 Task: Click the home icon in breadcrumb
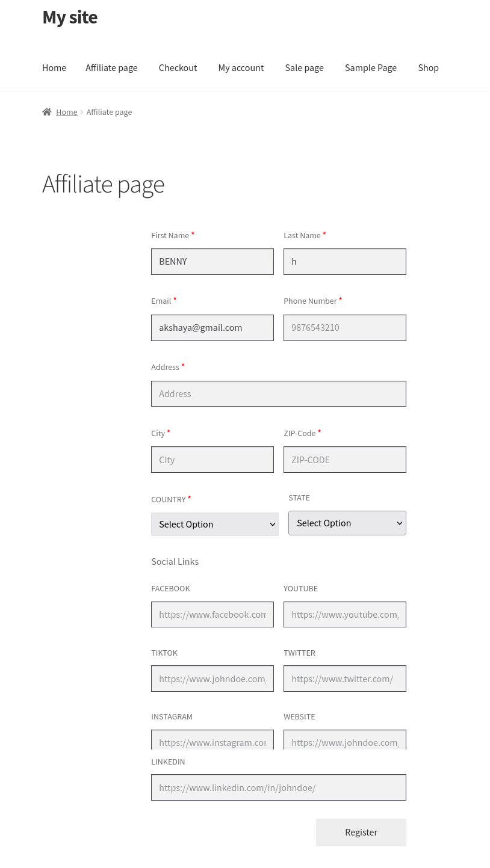[47, 112]
